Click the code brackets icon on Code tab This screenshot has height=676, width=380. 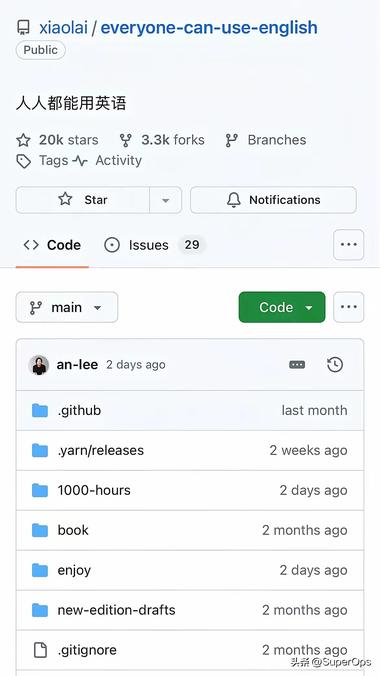pos(31,245)
